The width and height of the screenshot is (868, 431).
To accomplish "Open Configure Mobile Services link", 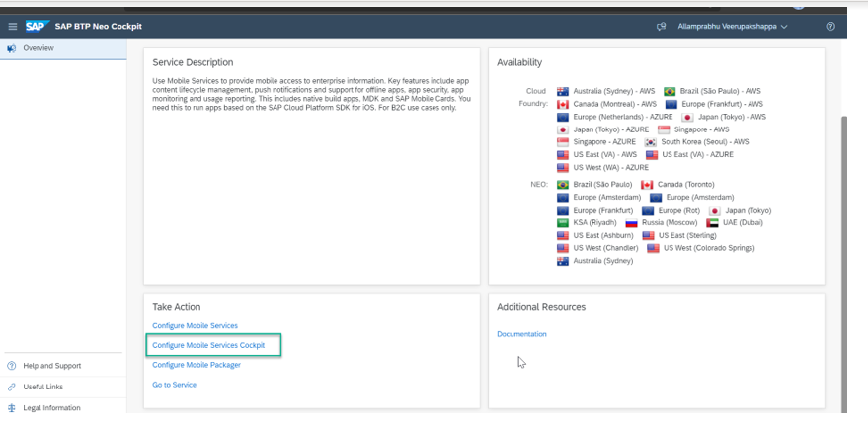I will click(x=195, y=326).
